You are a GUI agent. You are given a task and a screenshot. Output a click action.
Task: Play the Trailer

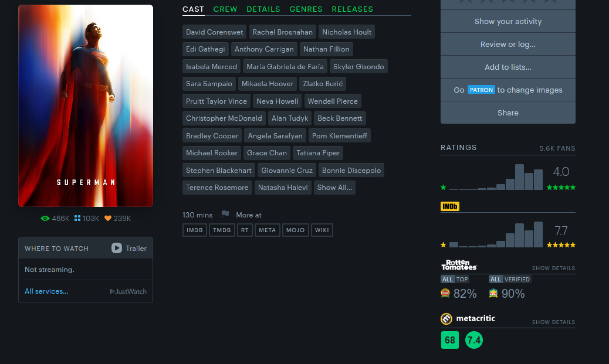(x=129, y=249)
